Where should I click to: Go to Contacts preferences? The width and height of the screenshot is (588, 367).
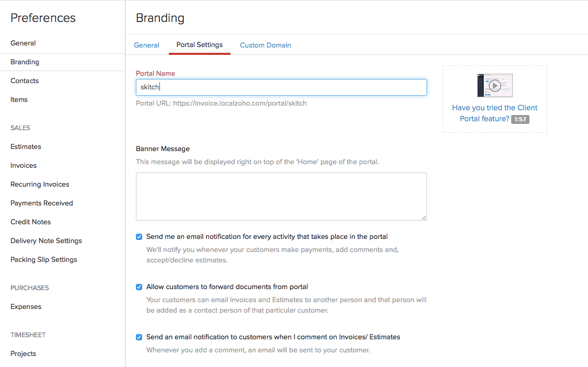click(x=25, y=81)
